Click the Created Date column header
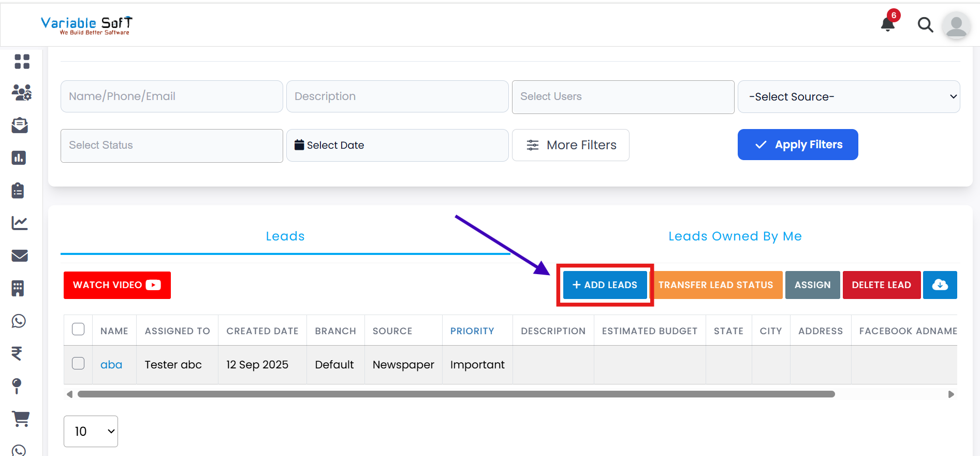Screen dimensions: 980x456 (x=262, y=331)
